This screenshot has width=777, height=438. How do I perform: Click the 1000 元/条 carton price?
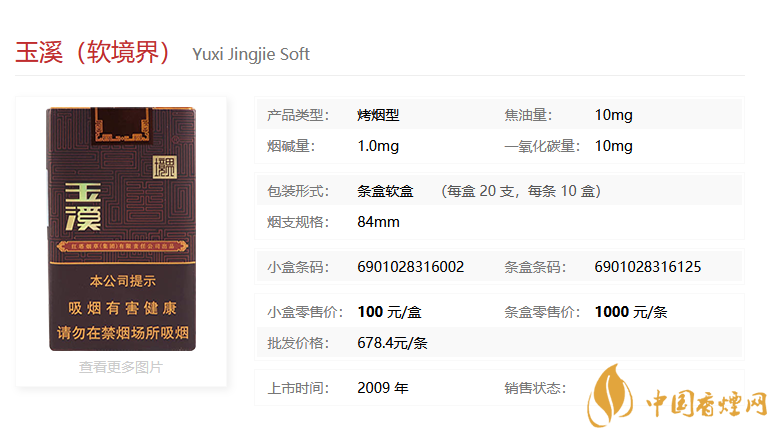point(631,312)
